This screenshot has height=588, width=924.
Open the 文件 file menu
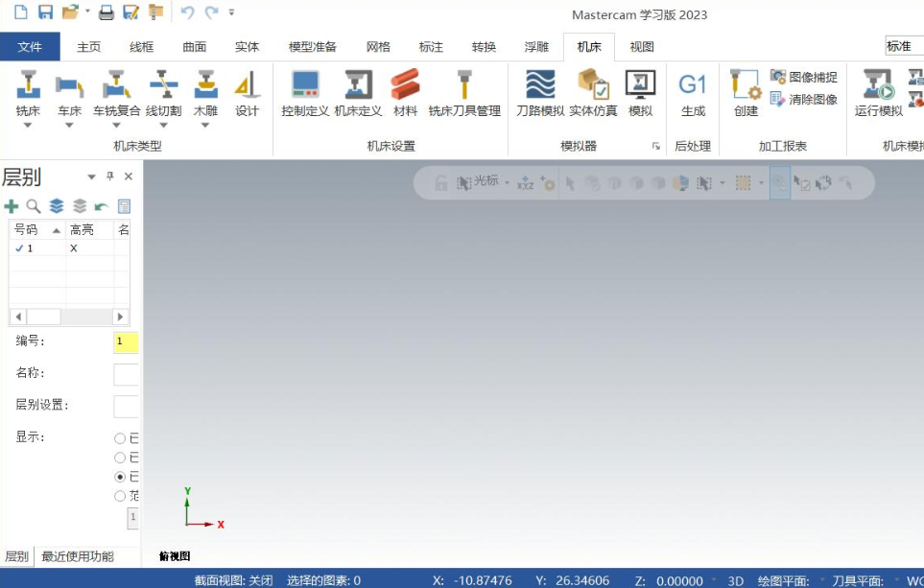click(30, 47)
